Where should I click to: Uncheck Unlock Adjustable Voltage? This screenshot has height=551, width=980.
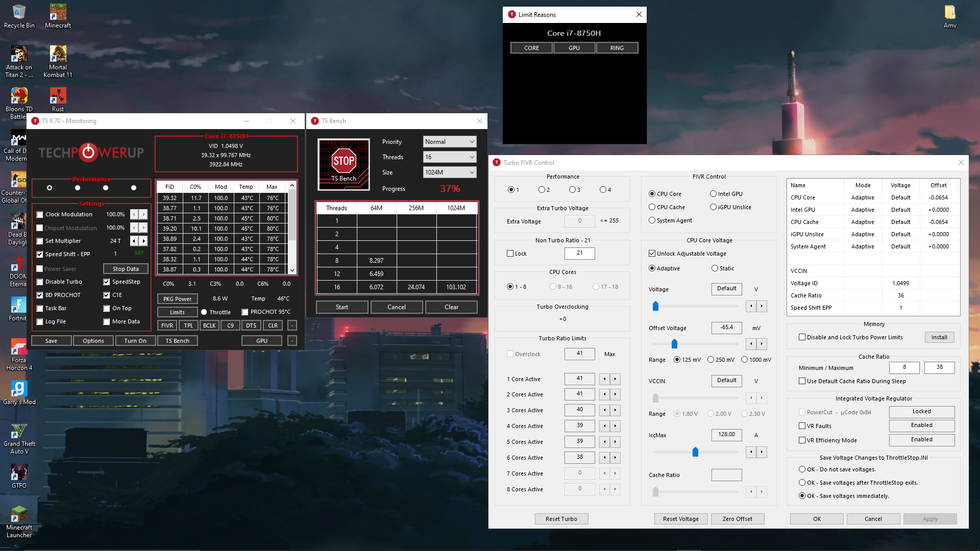[x=652, y=254]
